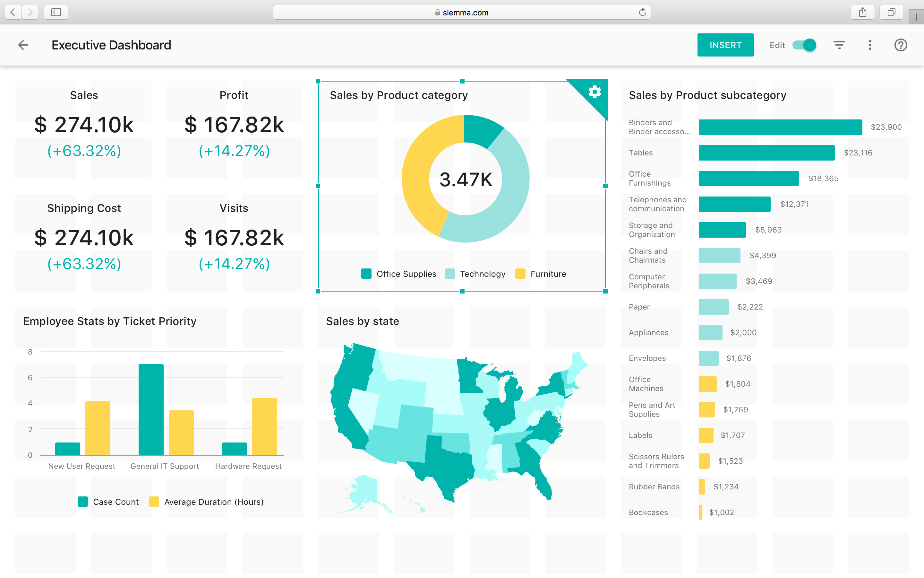Screen dimensions: 924x578
Task: Click the Profit (+14.27%) change text
Action: [234, 151]
